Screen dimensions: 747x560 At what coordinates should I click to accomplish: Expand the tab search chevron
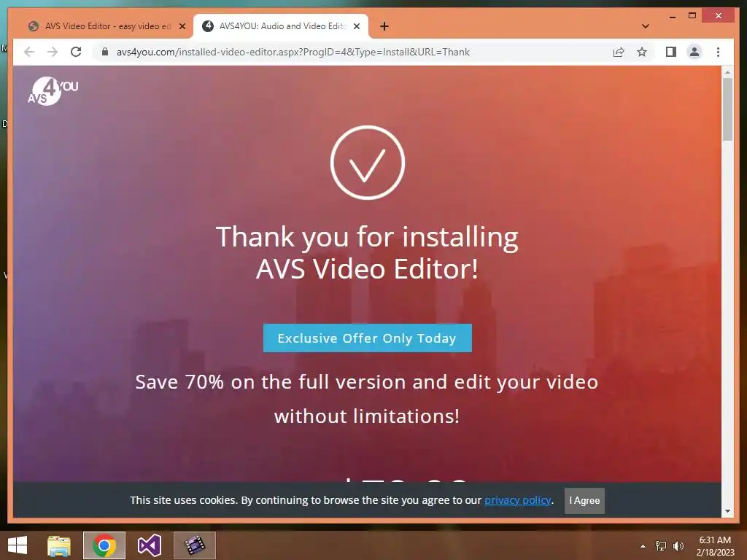[645, 26]
